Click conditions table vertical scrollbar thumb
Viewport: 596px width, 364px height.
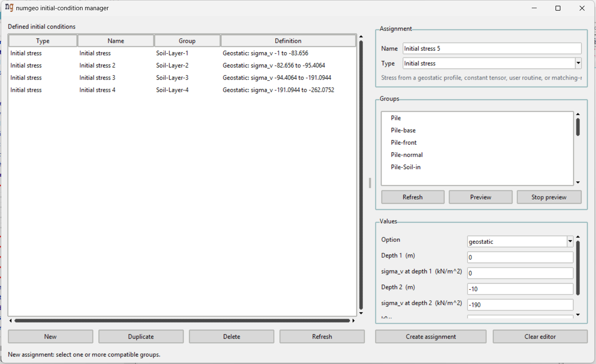point(361,175)
